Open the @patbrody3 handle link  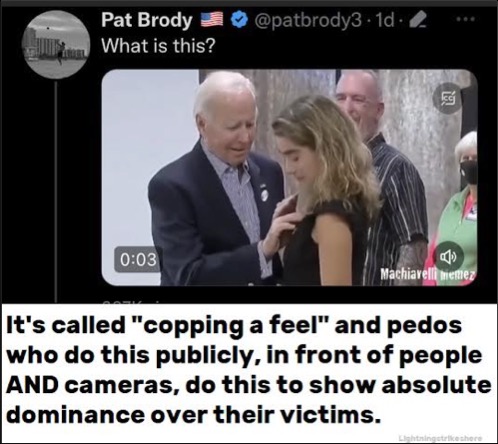(x=308, y=21)
